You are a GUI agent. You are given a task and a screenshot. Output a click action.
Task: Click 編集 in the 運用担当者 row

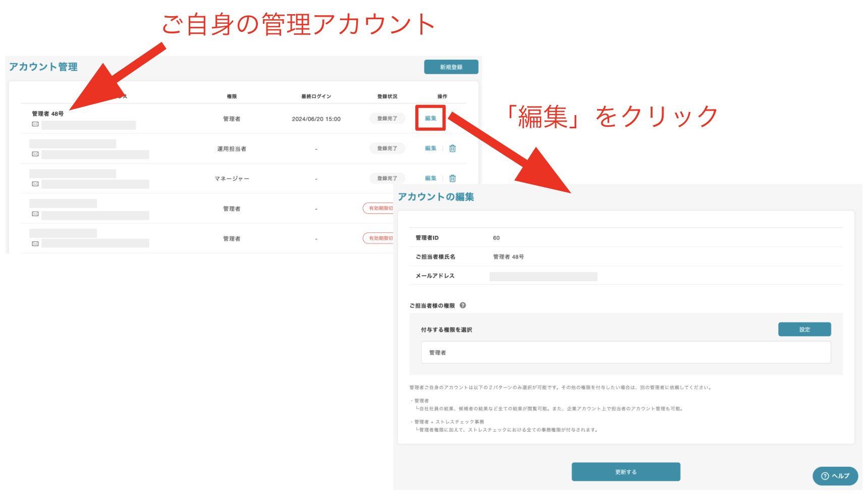(430, 148)
